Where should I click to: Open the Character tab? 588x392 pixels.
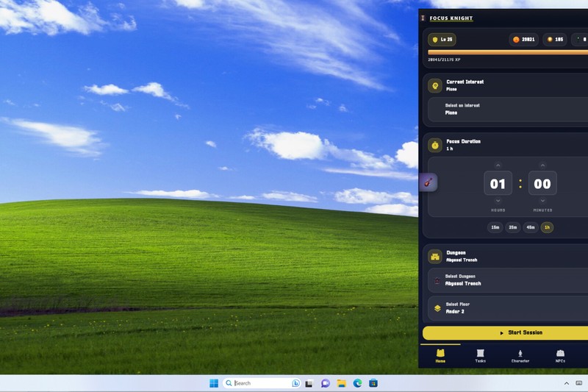(520, 356)
